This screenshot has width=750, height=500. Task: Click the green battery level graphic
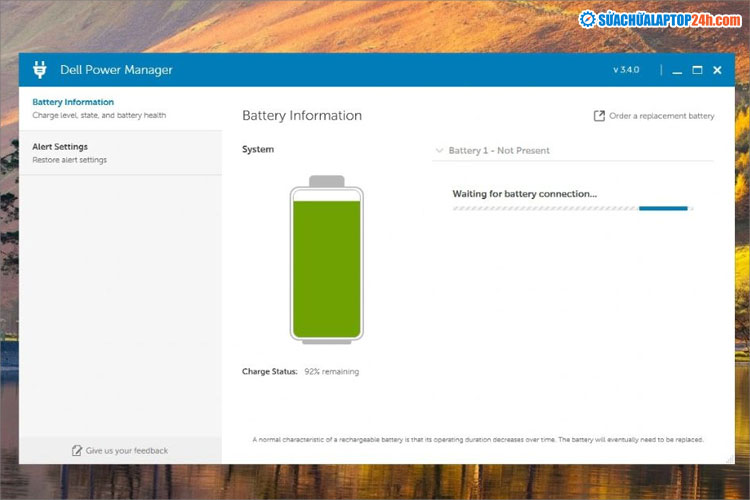pos(327,259)
